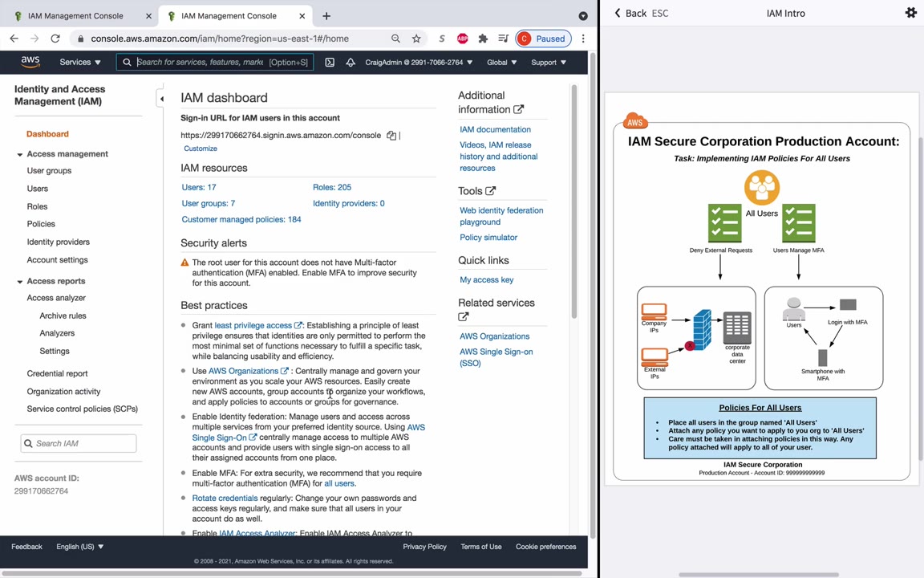Bookmark this page with star icon
The height and width of the screenshot is (578, 924).
click(x=416, y=39)
